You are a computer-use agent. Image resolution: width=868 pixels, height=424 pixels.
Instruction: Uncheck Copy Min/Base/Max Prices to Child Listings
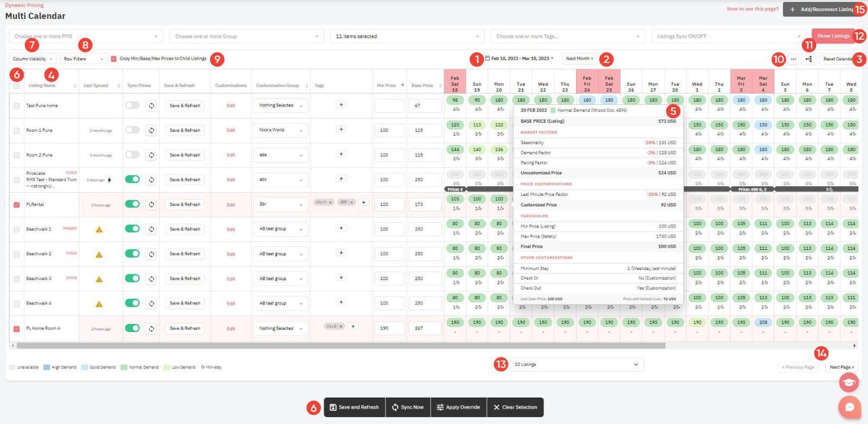click(113, 59)
